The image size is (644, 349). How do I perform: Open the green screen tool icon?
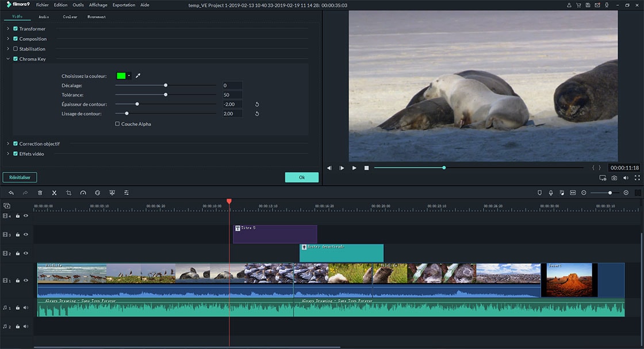tap(112, 193)
